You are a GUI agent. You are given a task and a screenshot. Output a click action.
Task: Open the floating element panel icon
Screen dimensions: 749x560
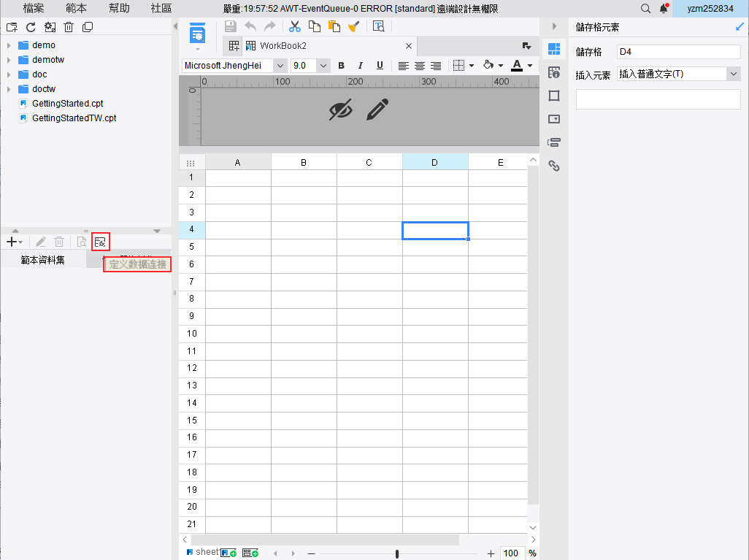pyautogui.click(x=554, y=96)
